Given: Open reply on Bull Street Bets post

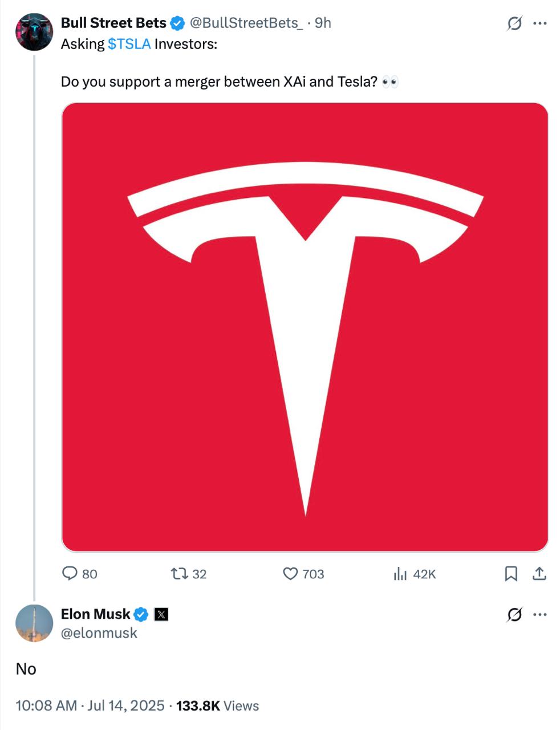Looking at the screenshot, I should coord(79,574).
